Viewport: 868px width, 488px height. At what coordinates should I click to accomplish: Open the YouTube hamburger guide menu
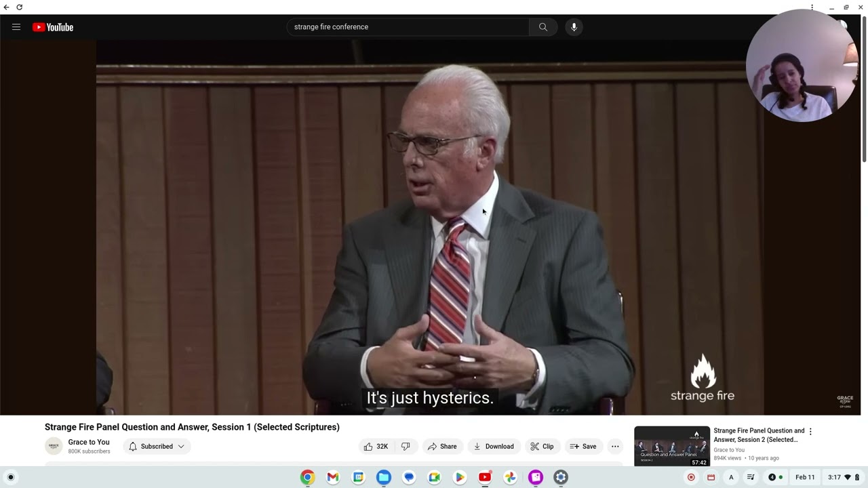pos(16,27)
